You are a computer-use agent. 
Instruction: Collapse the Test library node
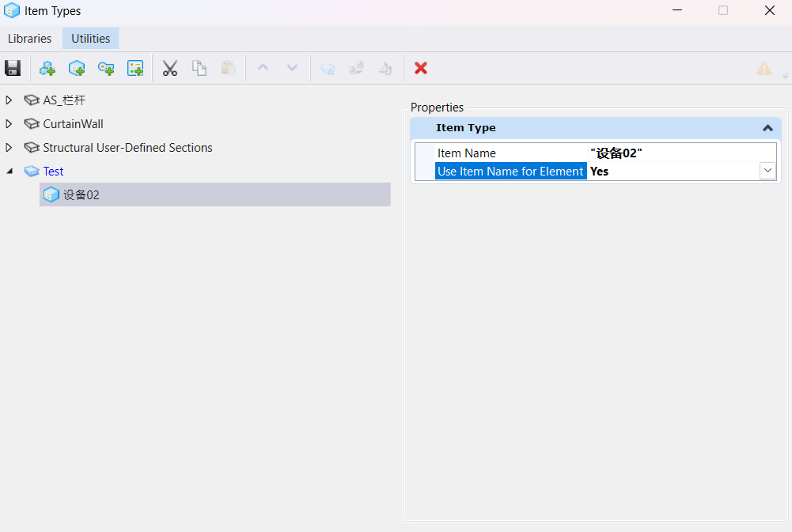[x=9, y=172]
